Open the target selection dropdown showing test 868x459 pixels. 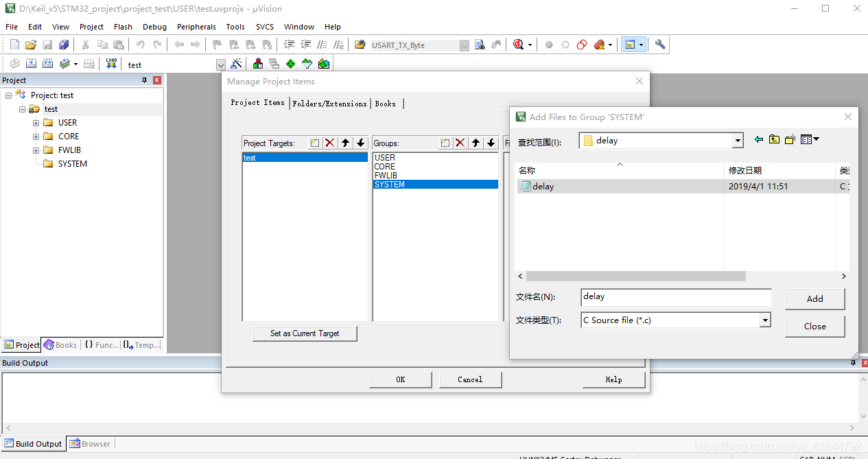(221, 64)
